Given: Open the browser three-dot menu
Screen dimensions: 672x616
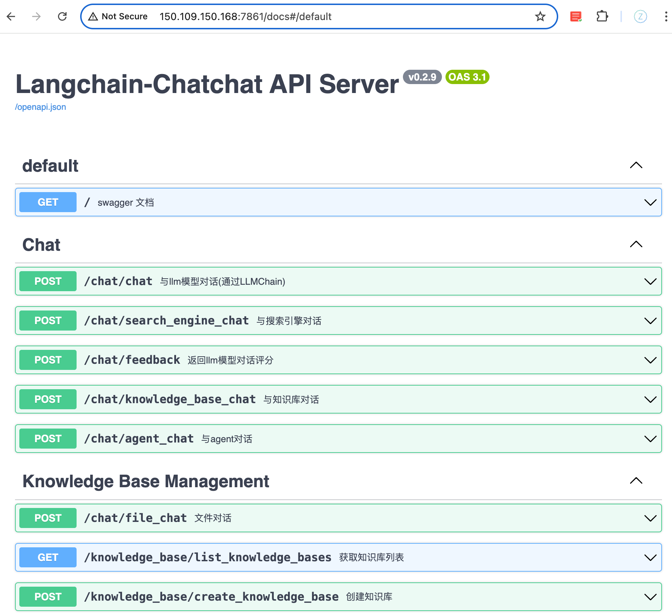Looking at the screenshot, I should [x=666, y=16].
